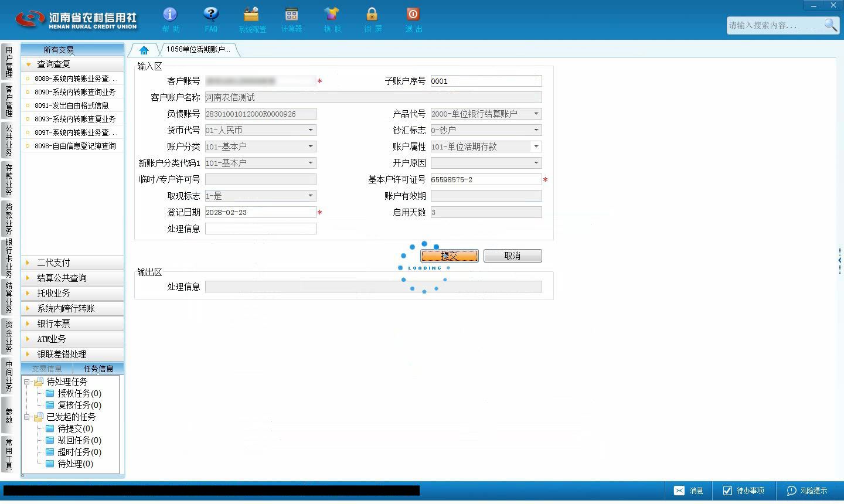Screen dimensions: 844x504
Task: Click the 子账户序号 input field
Action: [x=486, y=81]
